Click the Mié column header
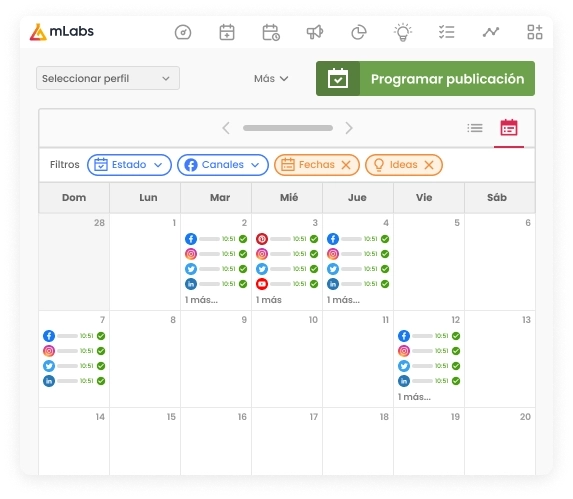 pyautogui.click(x=287, y=198)
